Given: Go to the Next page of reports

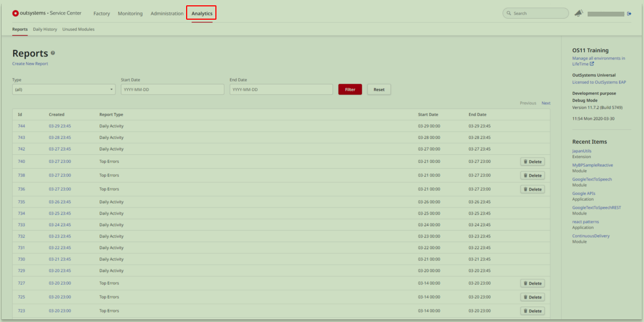Looking at the screenshot, I should (546, 103).
